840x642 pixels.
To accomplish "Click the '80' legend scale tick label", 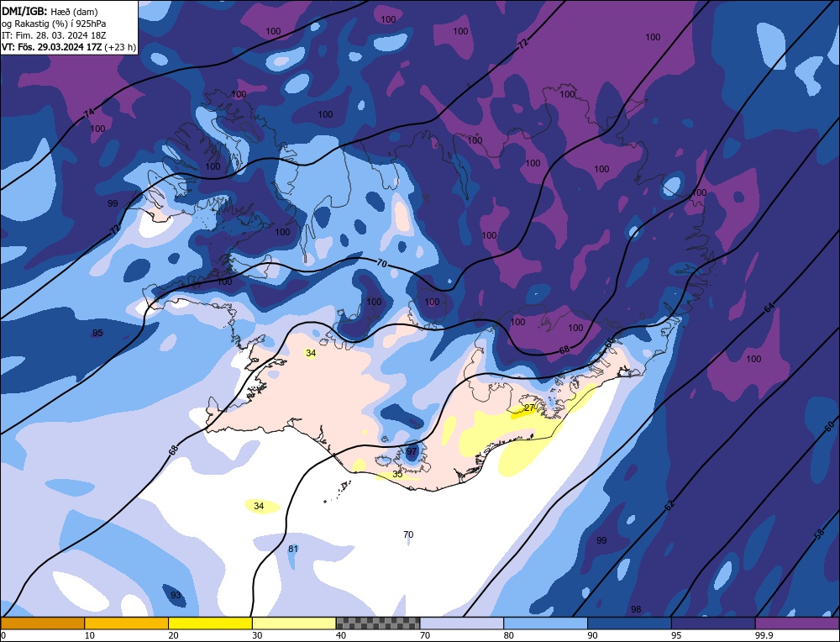I will click(x=509, y=635).
